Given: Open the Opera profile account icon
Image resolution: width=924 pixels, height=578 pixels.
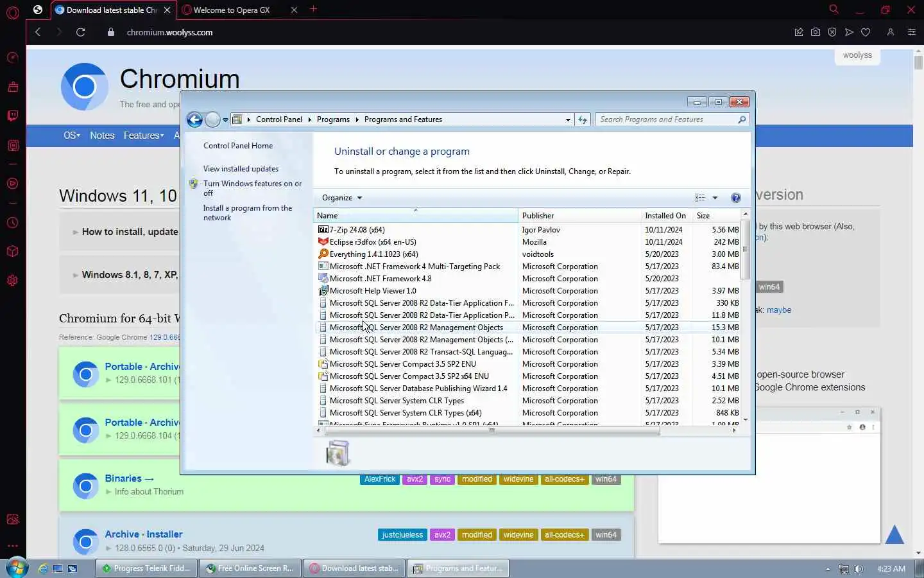Looking at the screenshot, I should (x=891, y=32).
